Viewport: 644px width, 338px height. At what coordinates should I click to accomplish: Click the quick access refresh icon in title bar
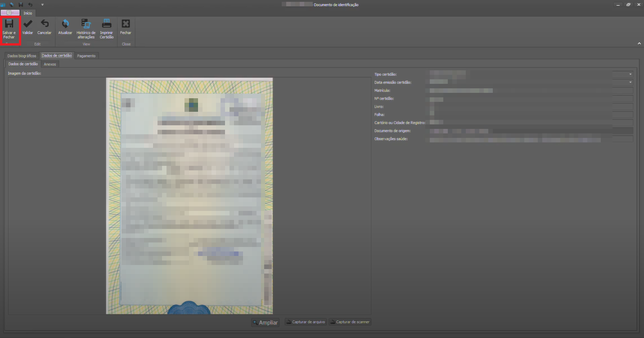point(12,5)
